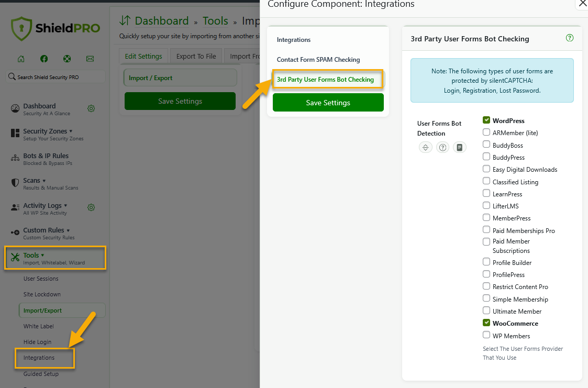
Task: Enable the BuddyPress checkbox
Action: point(486,157)
